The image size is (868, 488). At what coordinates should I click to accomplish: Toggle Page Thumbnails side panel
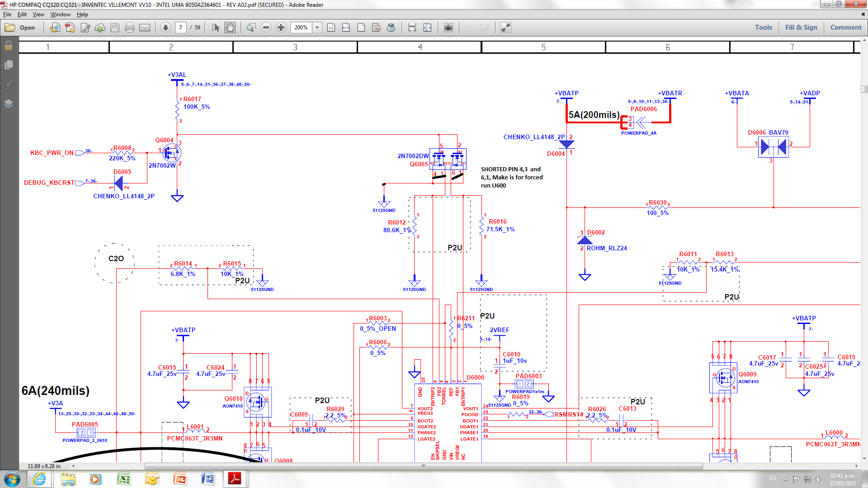(x=8, y=65)
